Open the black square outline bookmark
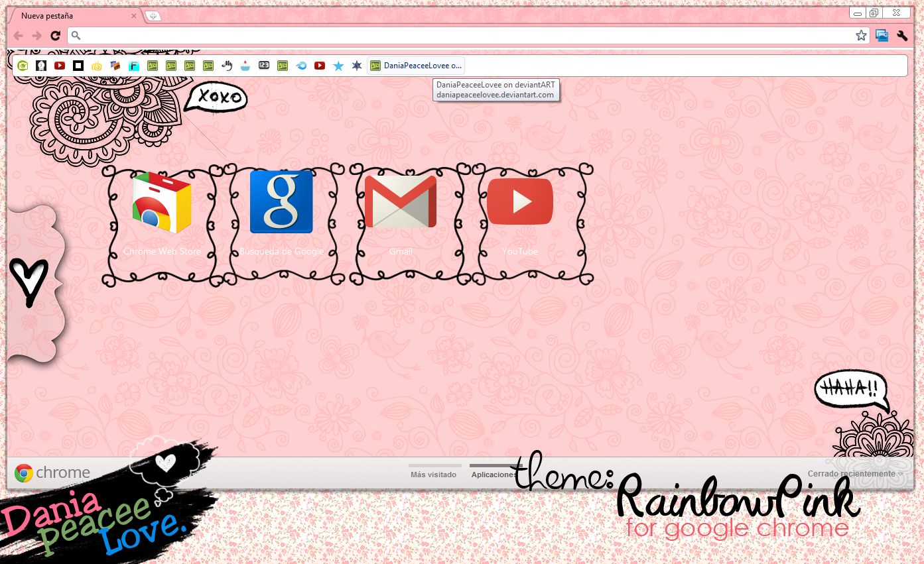This screenshot has height=564, width=924. [x=78, y=66]
